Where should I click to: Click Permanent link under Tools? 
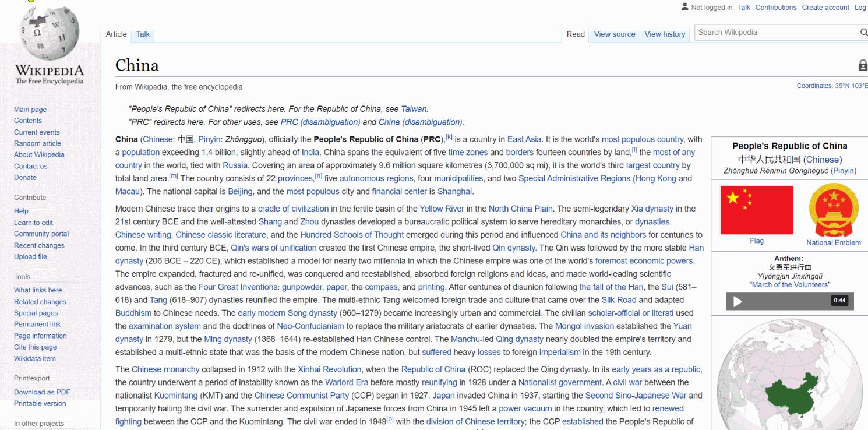[x=37, y=324]
